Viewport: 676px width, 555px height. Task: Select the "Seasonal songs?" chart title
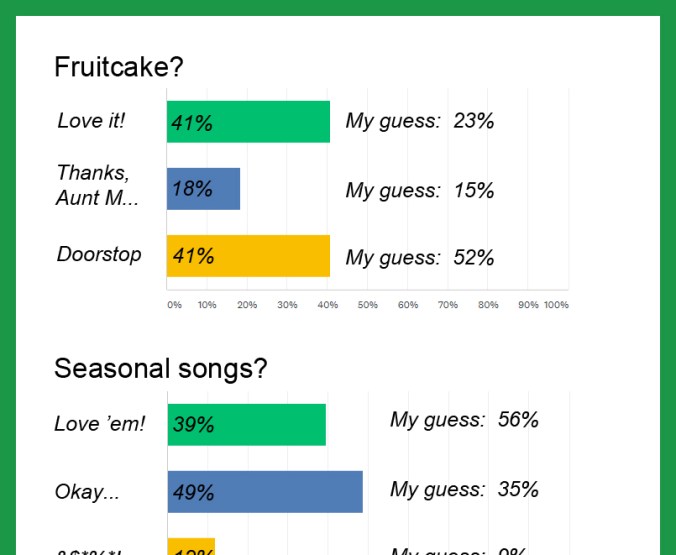(x=161, y=369)
